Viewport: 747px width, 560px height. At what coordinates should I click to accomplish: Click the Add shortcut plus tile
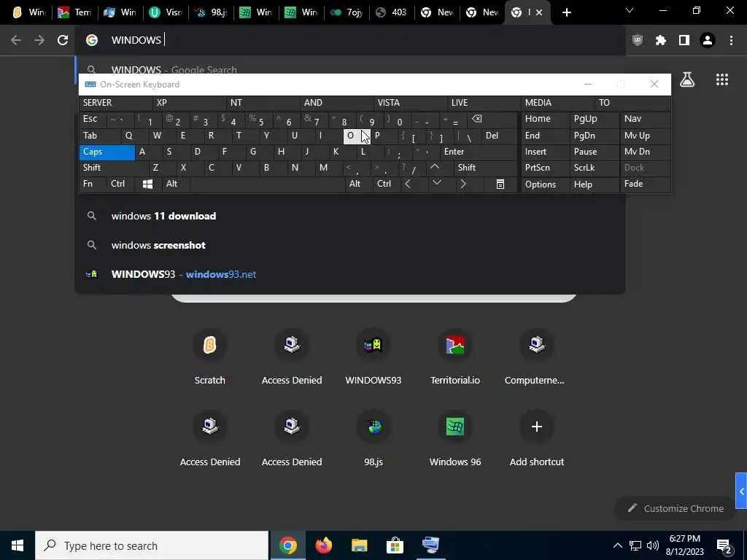536,437
